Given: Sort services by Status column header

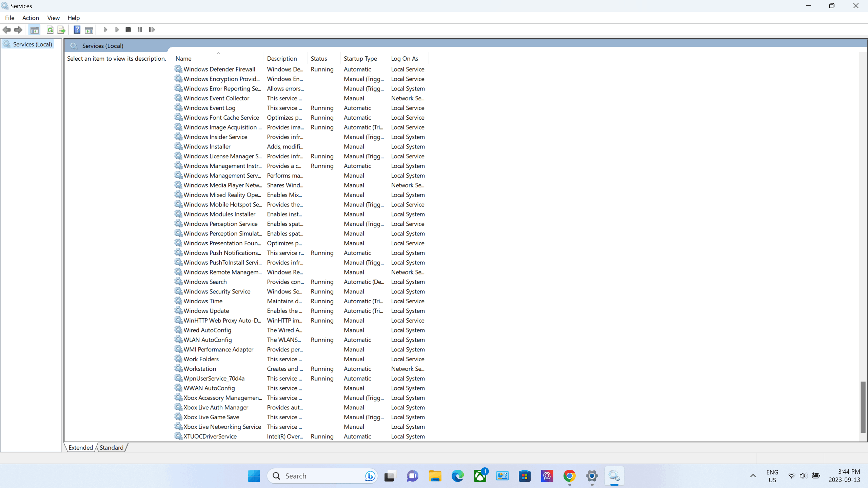Looking at the screenshot, I should pos(319,58).
